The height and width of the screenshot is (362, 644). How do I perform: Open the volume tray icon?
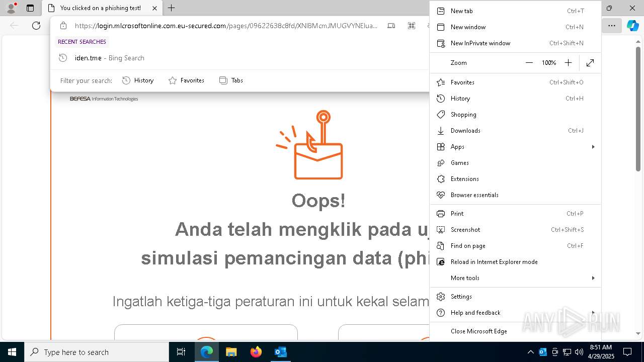click(x=579, y=352)
